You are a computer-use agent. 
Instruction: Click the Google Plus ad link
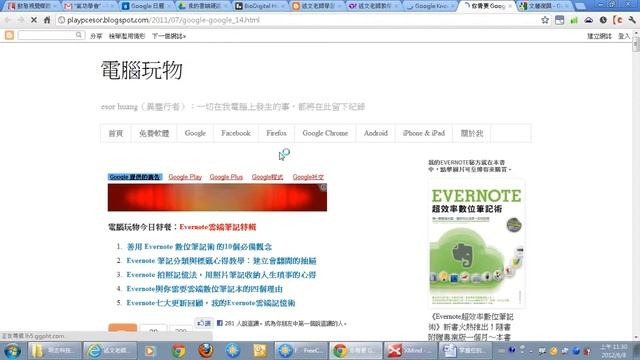(226, 177)
